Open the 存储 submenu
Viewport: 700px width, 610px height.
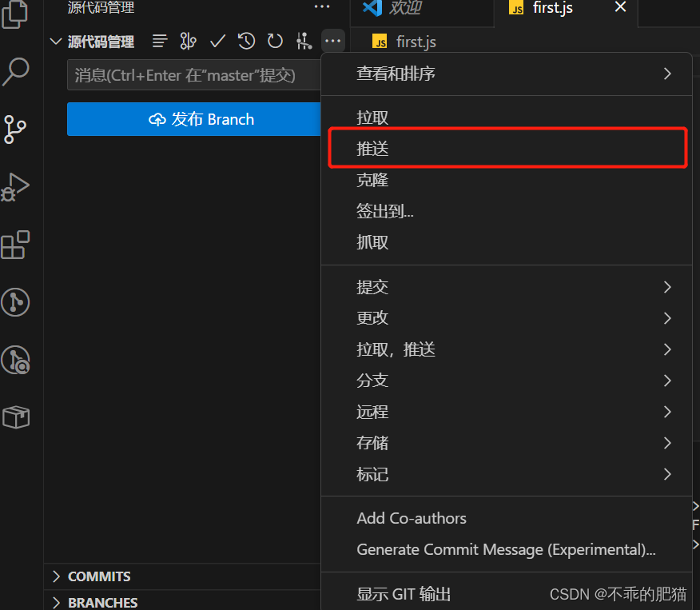[x=507, y=443]
